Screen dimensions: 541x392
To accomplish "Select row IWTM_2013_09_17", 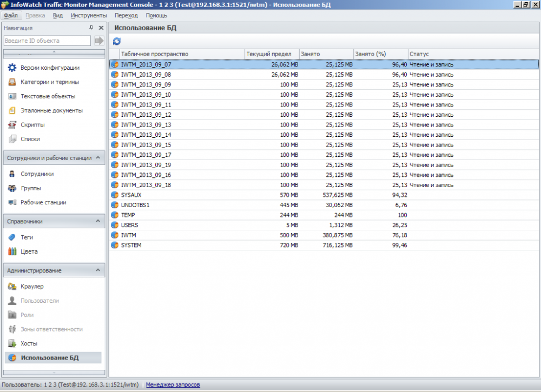I will tap(324, 155).
